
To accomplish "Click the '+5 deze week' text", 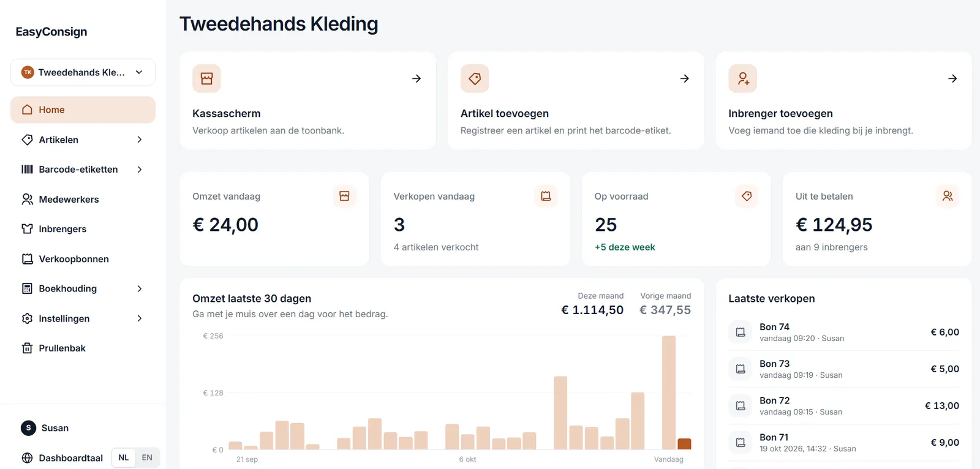I will coord(625,247).
